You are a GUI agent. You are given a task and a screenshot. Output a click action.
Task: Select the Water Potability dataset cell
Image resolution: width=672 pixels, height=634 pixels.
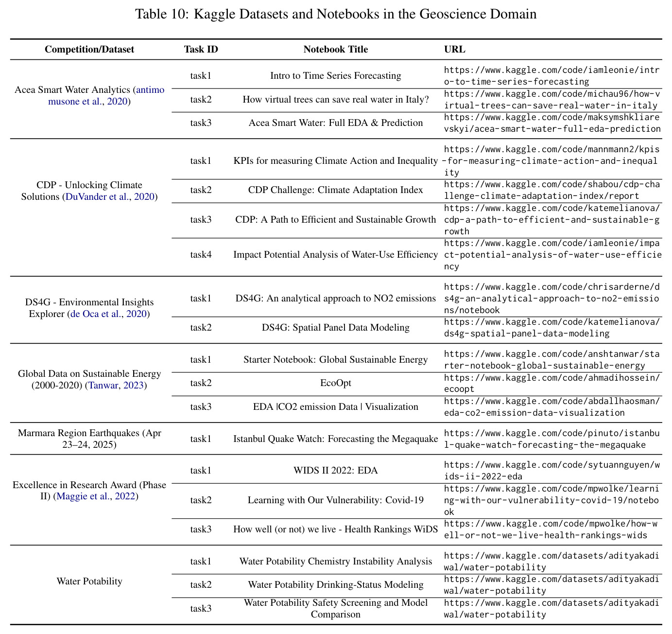89,581
